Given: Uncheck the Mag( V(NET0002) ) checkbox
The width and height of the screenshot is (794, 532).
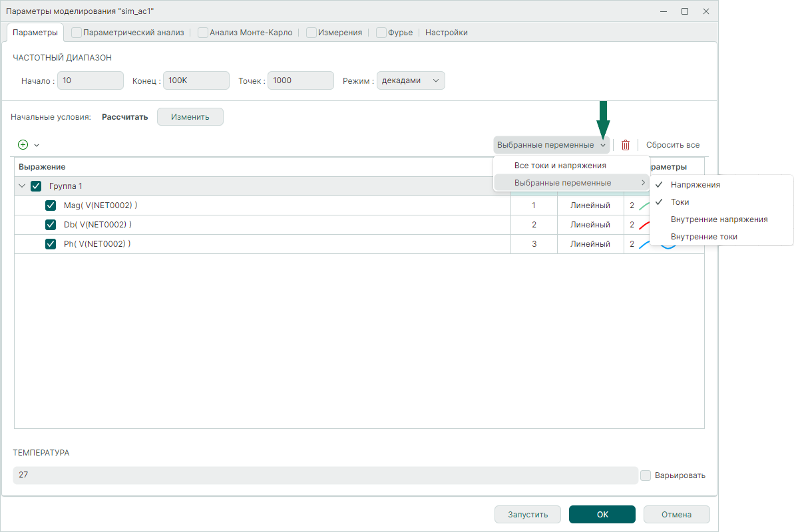Looking at the screenshot, I should (x=51, y=206).
